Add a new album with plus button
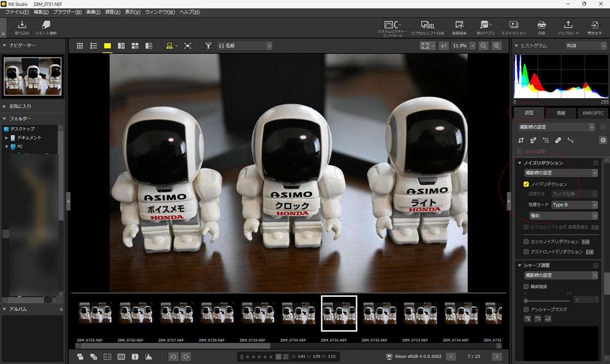Viewport: 610px width, 364px height. pyautogui.click(x=62, y=309)
